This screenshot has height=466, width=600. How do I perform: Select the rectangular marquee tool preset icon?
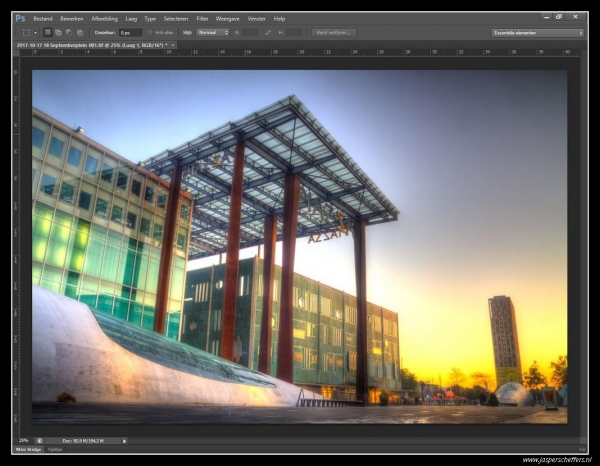pyautogui.click(x=27, y=32)
